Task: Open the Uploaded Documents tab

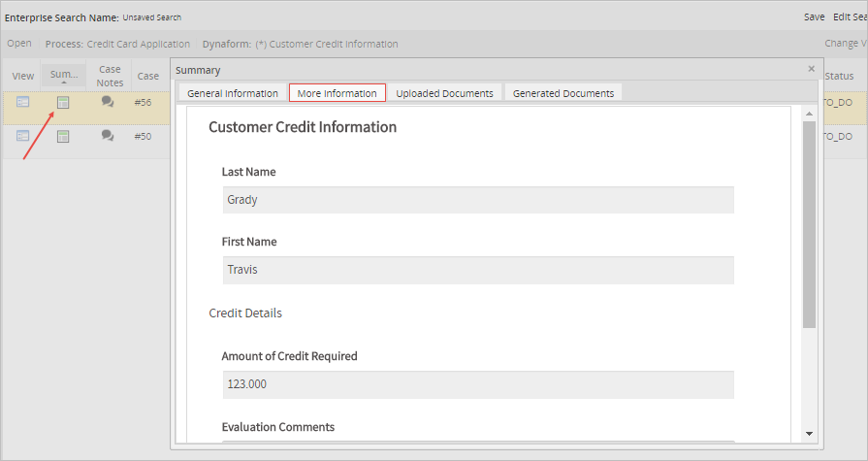Action: click(x=444, y=93)
